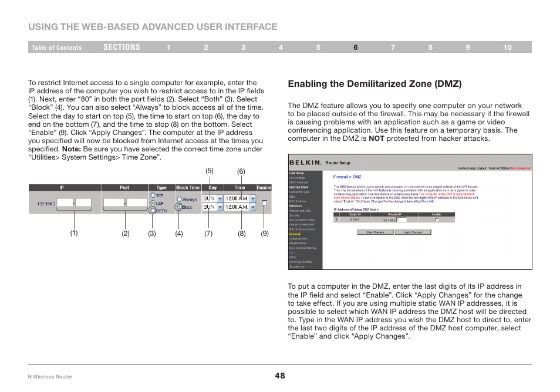Go to section 1
560x392 pixels.
coord(168,48)
